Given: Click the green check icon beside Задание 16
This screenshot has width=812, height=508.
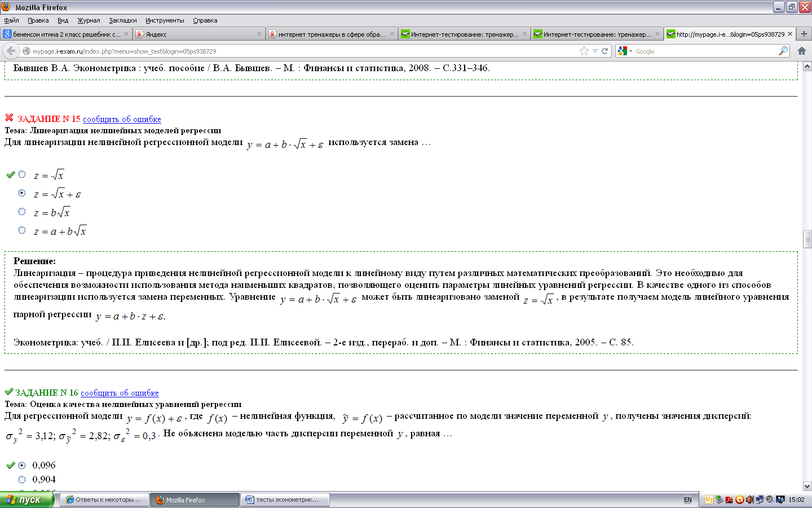Looking at the screenshot, I should click(x=9, y=391).
